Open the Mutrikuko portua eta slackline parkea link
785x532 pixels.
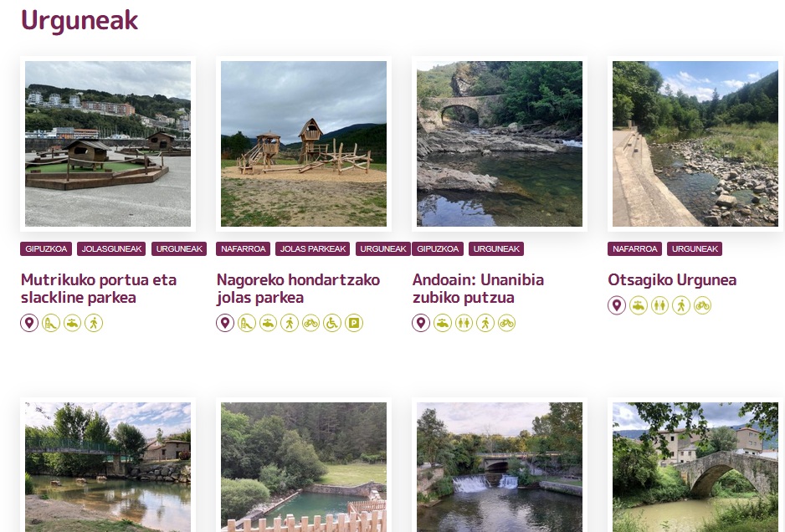pos(99,289)
